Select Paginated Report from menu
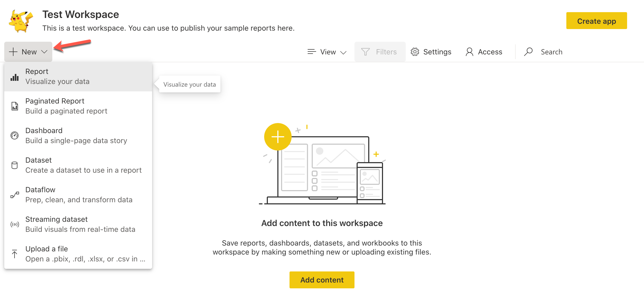Screen dimensions: 644x296 pyautogui.click(x=79, y=106)
